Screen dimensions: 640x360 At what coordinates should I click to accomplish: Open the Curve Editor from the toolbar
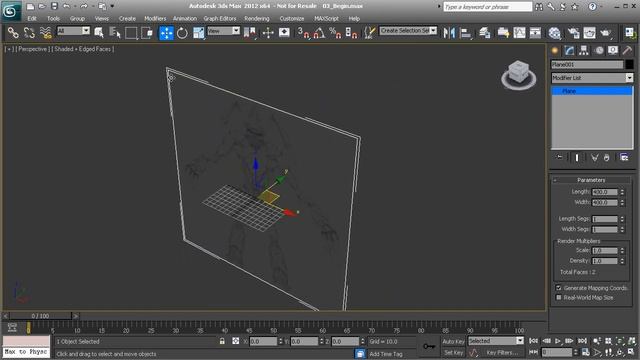519,32
